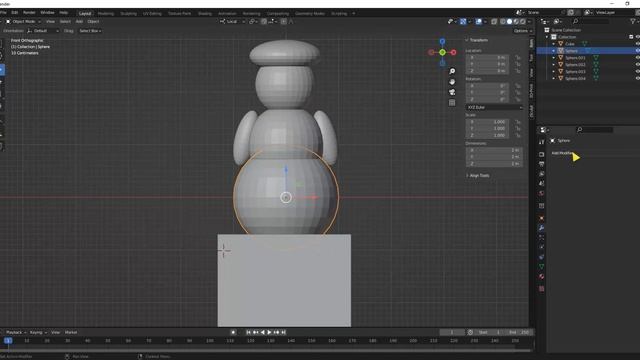Open the Object Data properties tab (green triangle)
The width and height of the screenshot is (640, 360).
point(542,267)
